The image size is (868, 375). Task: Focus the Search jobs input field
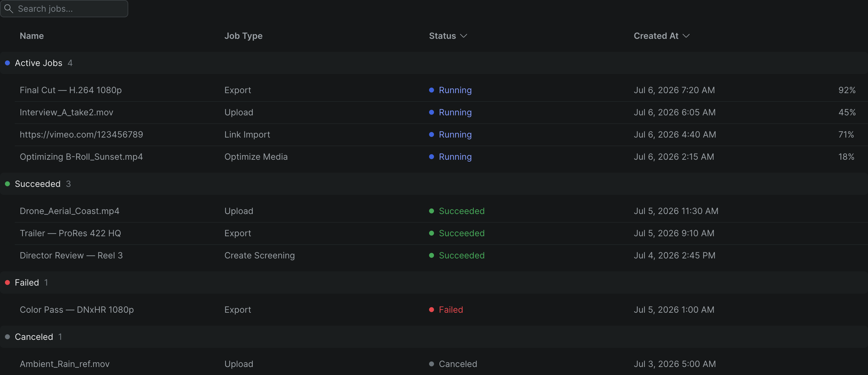tap(64, 9)
